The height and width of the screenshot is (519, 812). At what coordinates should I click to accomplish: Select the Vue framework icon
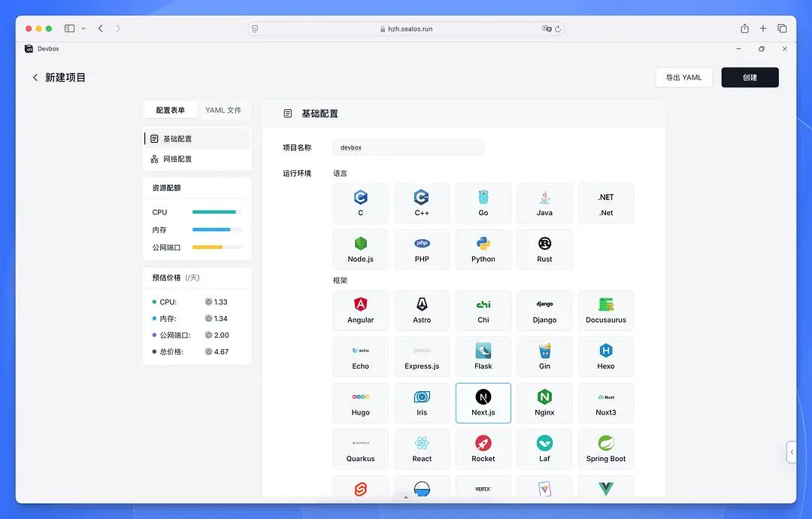coord(606,488)
